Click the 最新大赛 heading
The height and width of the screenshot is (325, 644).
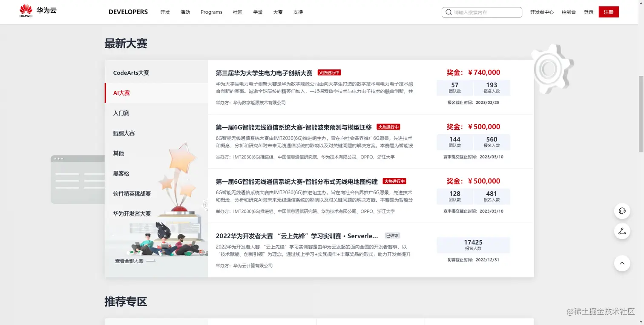click(x=126, y=43)
